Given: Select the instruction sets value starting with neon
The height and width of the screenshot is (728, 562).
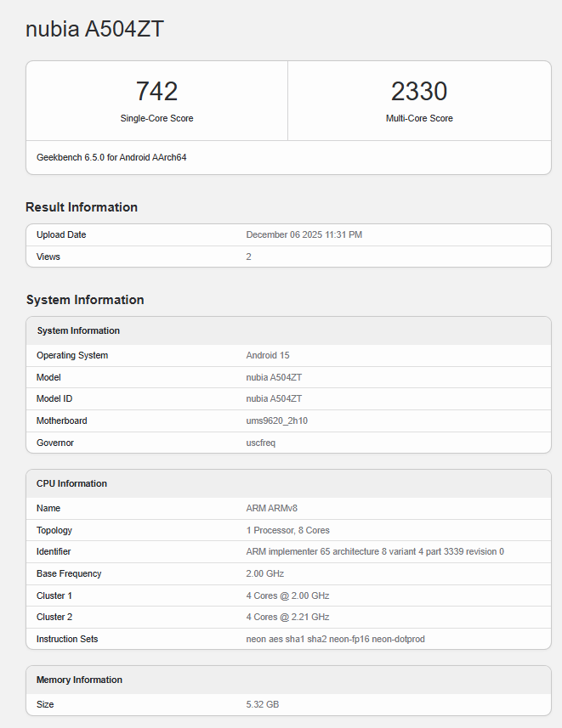Looking at the screenshot, I should pyautogui.click(x=335, y=639).
